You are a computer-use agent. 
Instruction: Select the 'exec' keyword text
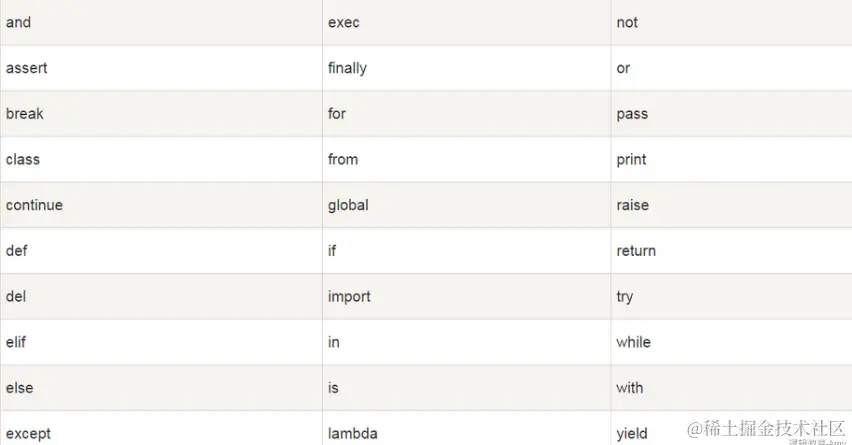[x=343, y=22]
